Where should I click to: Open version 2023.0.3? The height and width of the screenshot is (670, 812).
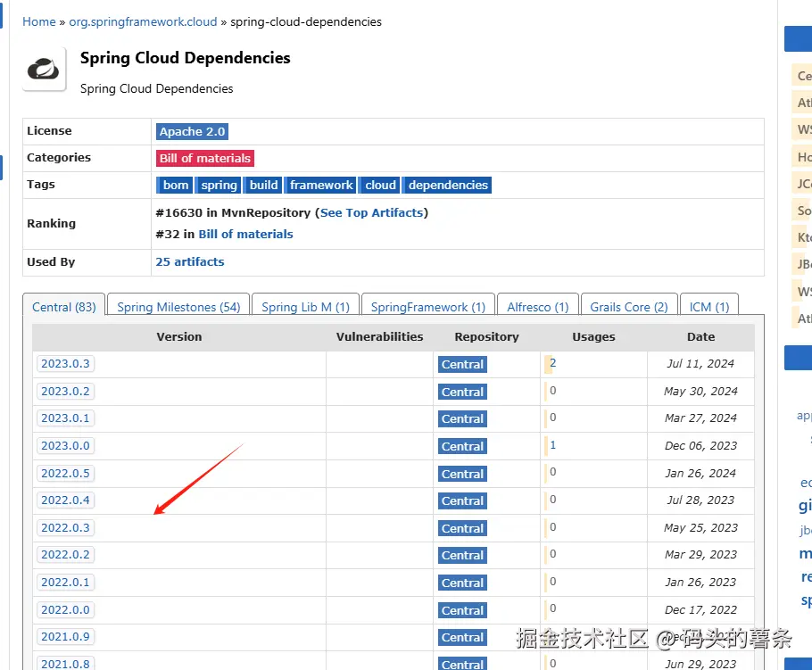point(65,364)
